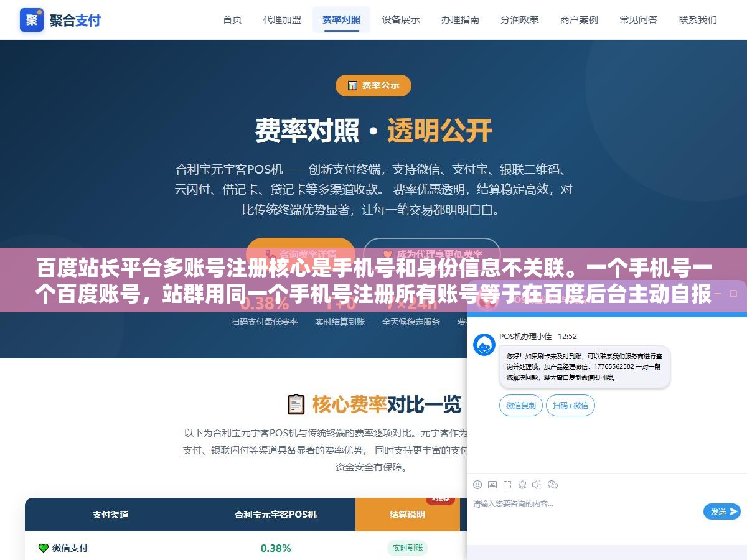Click the 支付渠道 table header
Image resolution: width=747 pixels, height=560 pixels.
coord(110,515)
